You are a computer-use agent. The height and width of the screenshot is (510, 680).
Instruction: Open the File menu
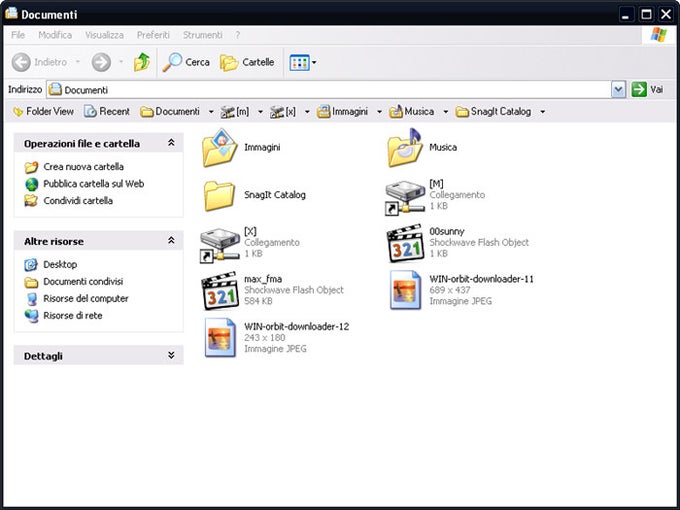(18, 35)
